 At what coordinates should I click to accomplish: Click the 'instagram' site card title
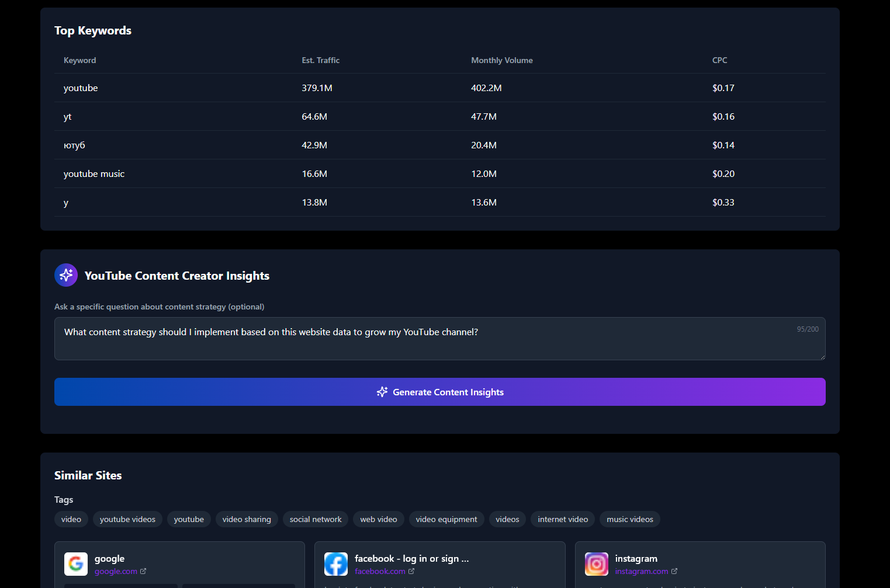coord(636,559)
